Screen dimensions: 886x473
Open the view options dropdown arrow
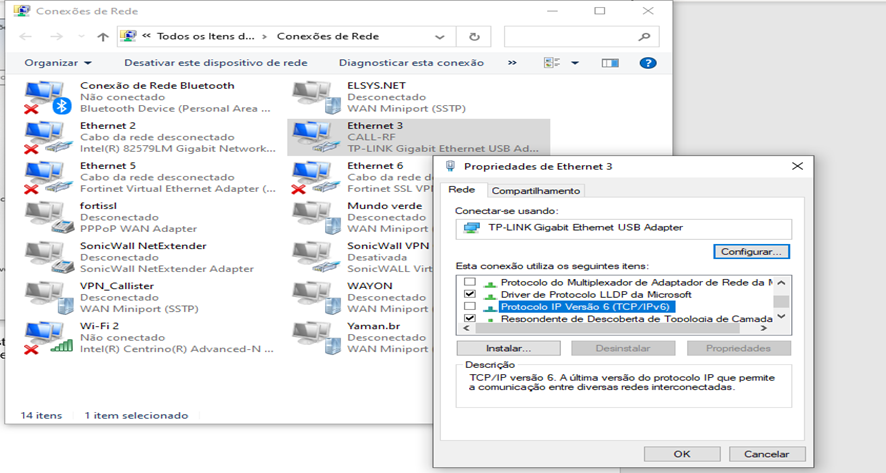point(575,63)
